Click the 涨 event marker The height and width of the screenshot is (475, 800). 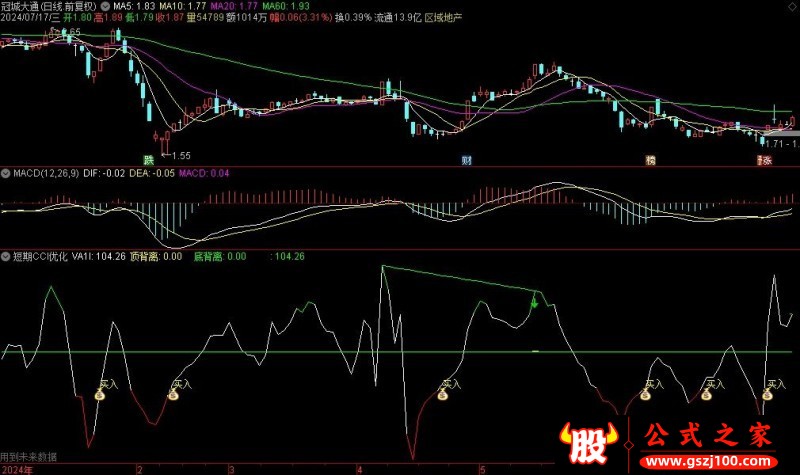766,160
